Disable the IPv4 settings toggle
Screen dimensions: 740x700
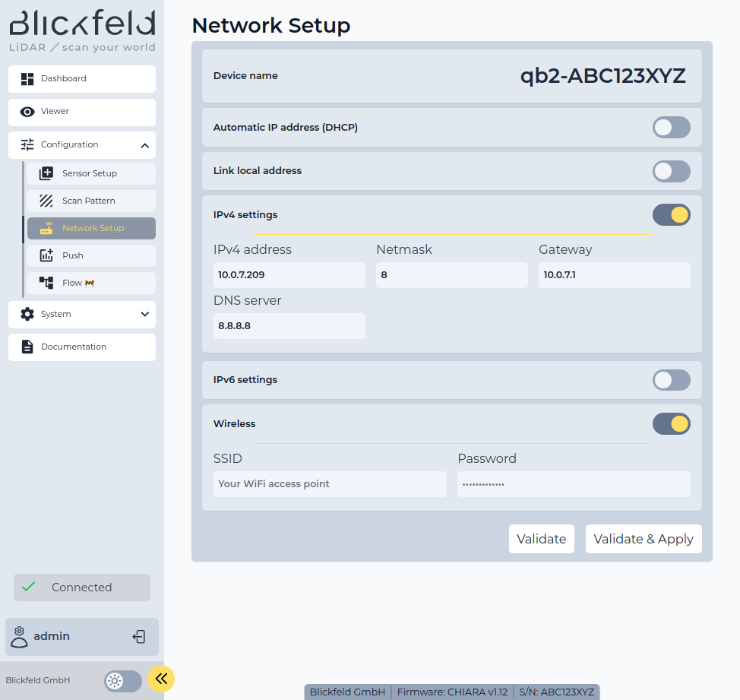(x=671, y=214)
